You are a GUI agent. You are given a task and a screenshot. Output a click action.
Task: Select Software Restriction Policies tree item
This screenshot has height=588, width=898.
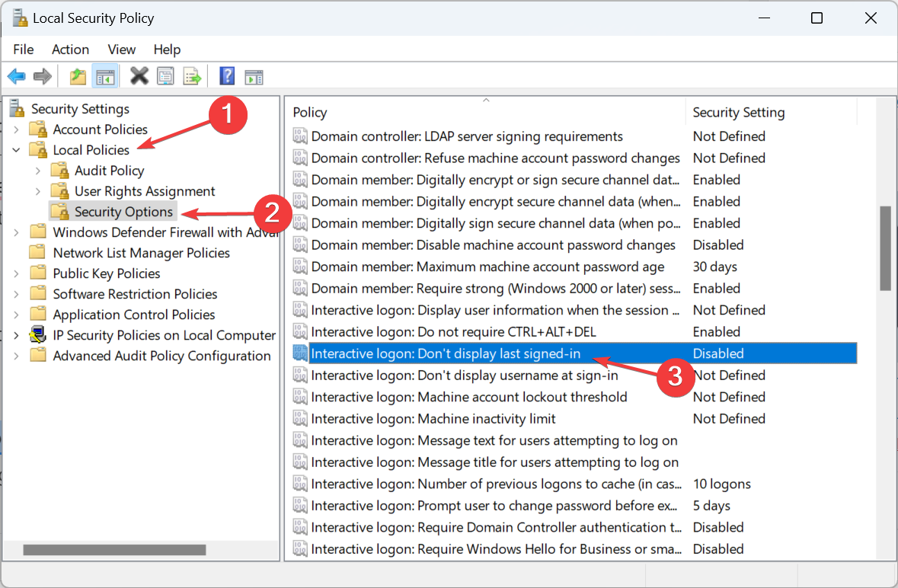(x=135, y=294)
